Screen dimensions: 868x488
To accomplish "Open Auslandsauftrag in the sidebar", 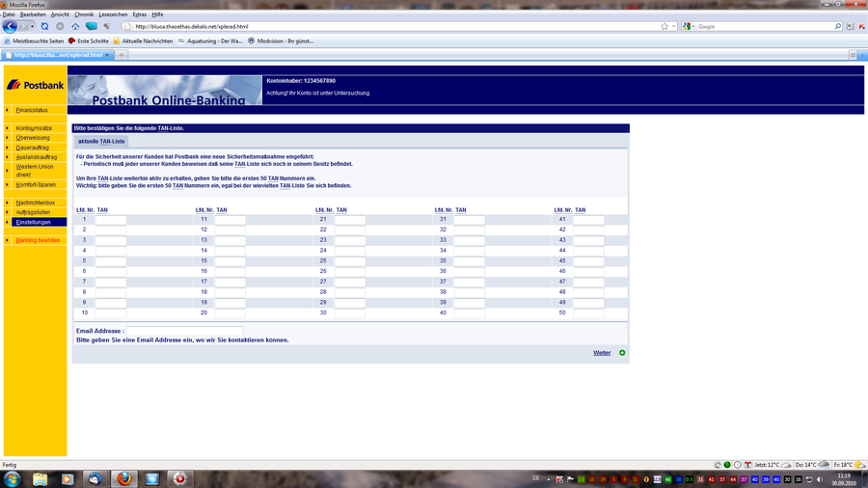I will pyautogui.click(x=36, y=157).
